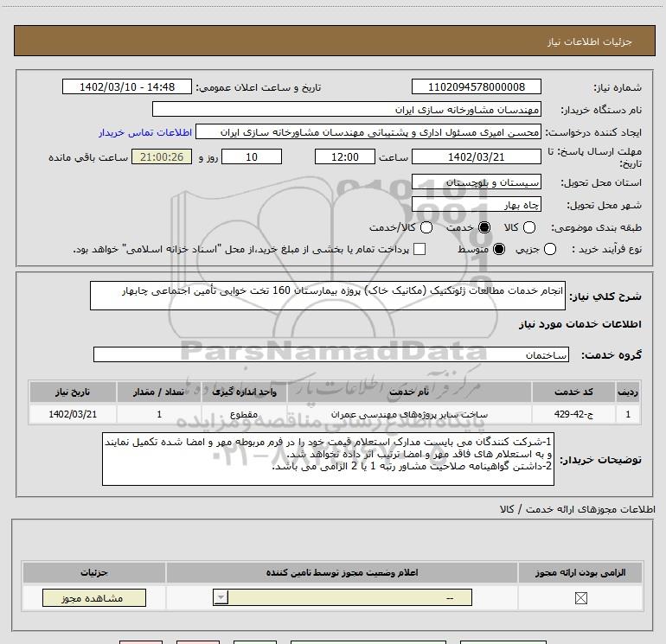Select the کالا/خدمت radio button

click(x=426, y=227)
